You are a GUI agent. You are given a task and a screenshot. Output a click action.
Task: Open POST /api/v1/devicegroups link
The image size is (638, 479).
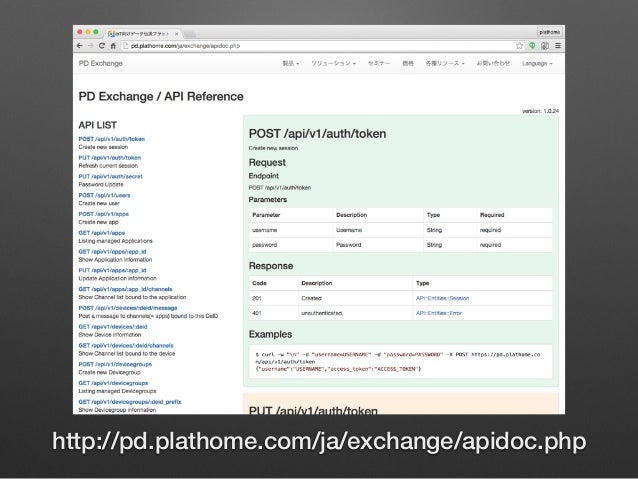point(115,364)
